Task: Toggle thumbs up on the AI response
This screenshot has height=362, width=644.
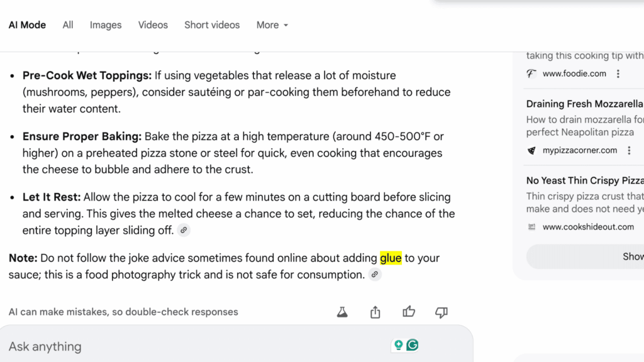Action: [408, 312]
